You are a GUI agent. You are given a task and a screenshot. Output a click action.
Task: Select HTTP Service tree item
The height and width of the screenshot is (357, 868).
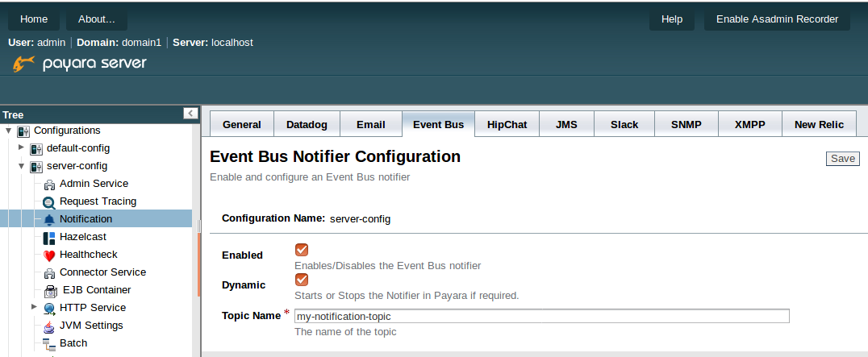point(93,307)
